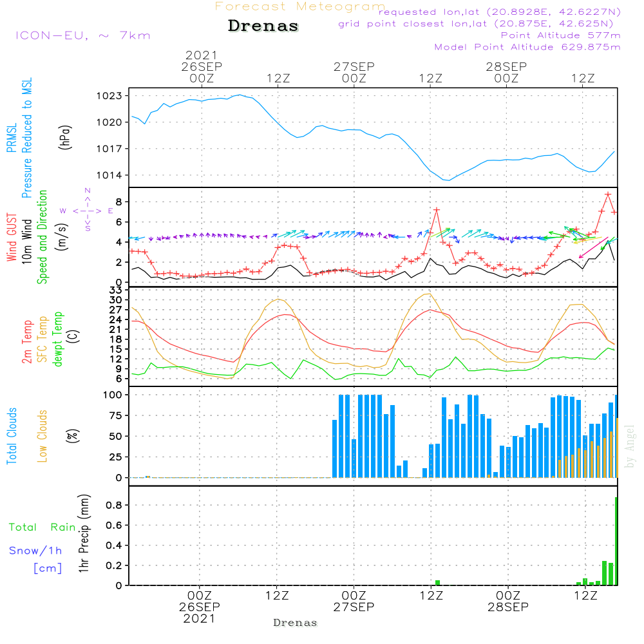
Task: Select the 'ICON-EU, ~ 7km' model label
Action: click(82, 35)
